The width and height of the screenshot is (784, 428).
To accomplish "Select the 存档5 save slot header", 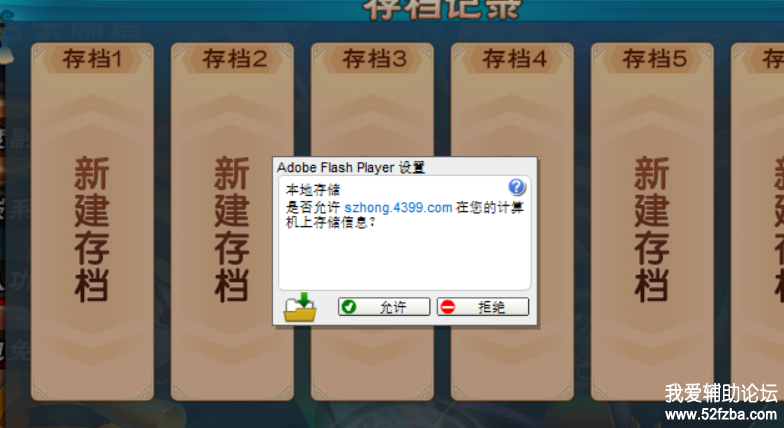I will point(652,60).
